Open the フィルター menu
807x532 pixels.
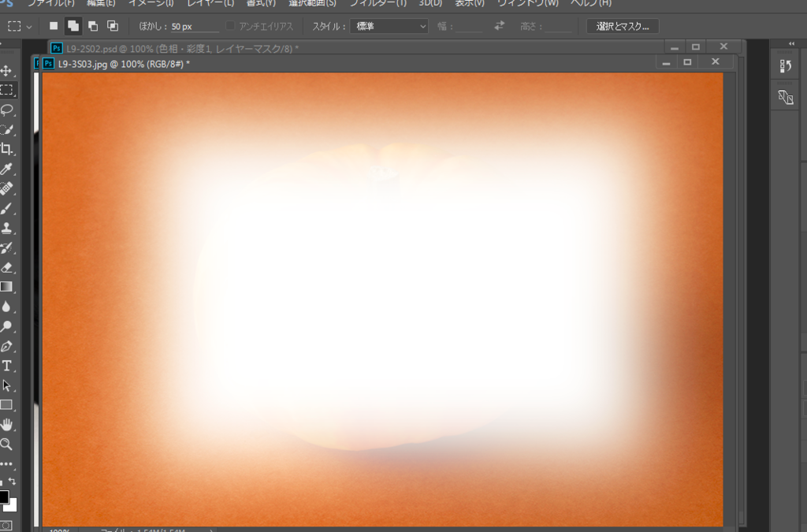pos(378,3)
